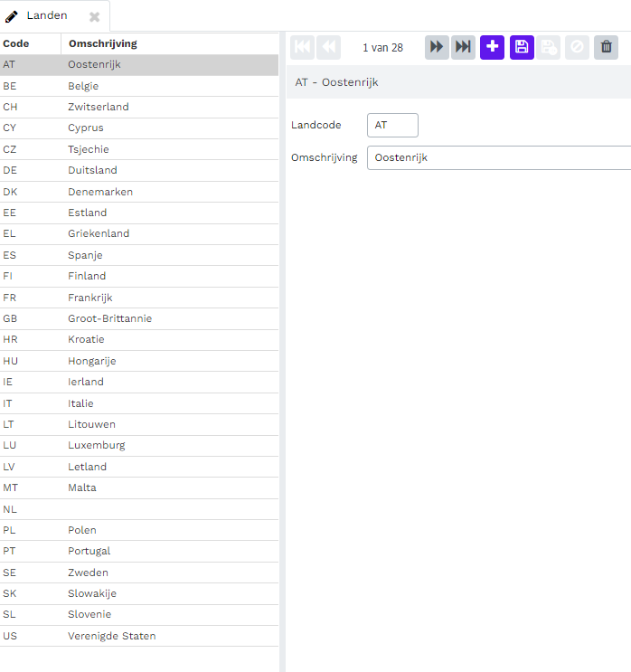Select the Griekenland row

tap(139, 234)
